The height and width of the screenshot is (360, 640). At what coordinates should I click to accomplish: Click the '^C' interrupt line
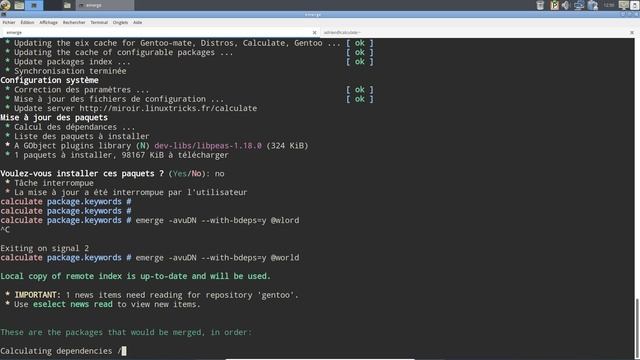(x=5, y=230)
